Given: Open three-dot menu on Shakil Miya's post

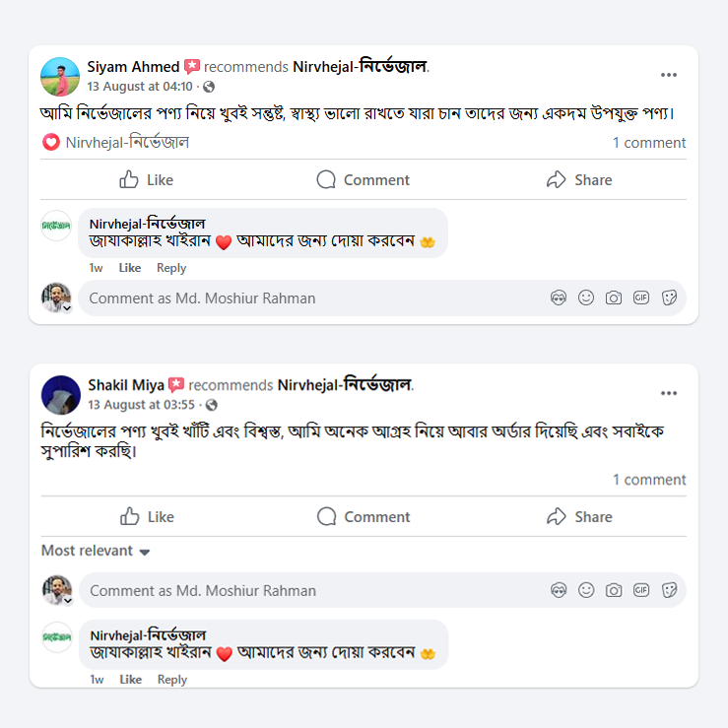Looking at the screenshot, I should coord(669,393).
